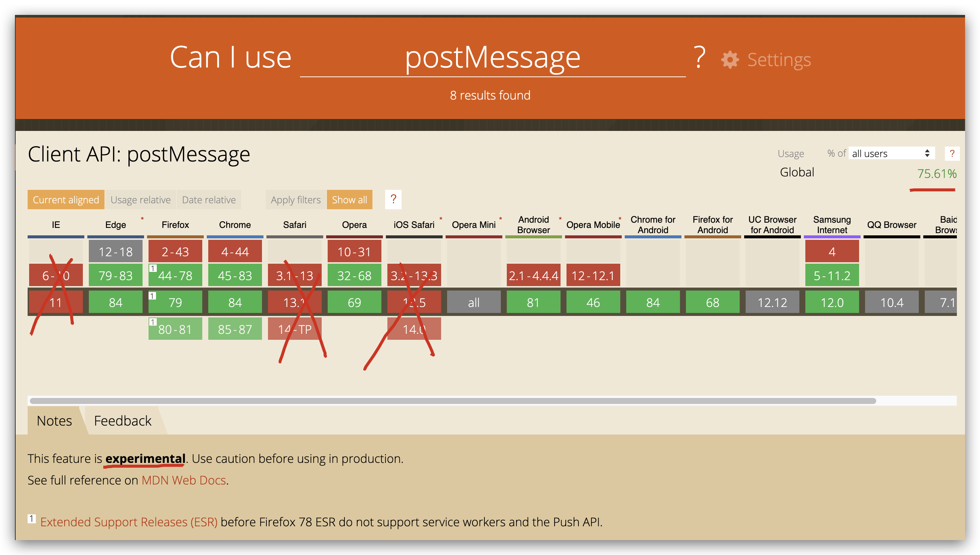Click the '8 results found' text
The image size is (980, 555).
(x=490, y=95)
